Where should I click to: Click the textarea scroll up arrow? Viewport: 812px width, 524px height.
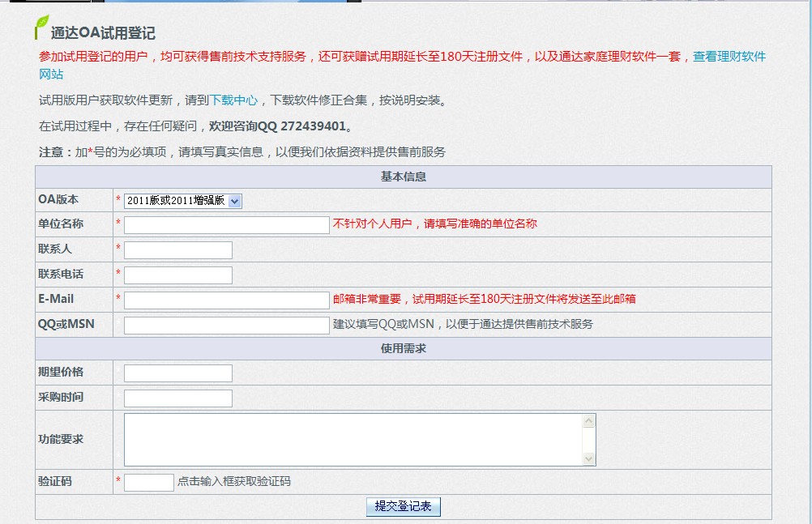589,421
